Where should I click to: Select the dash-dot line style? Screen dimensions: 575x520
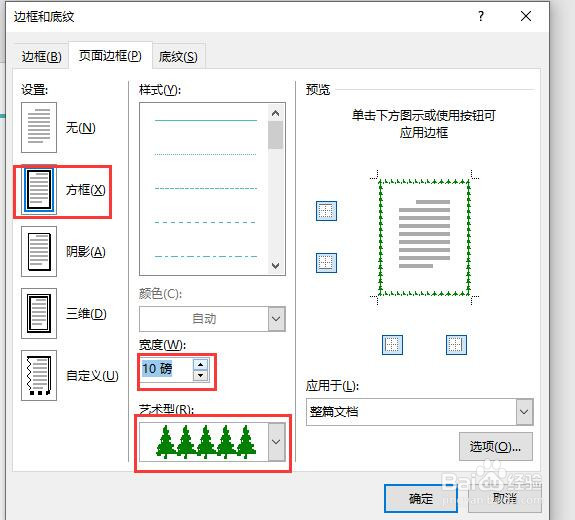[205, 256]
